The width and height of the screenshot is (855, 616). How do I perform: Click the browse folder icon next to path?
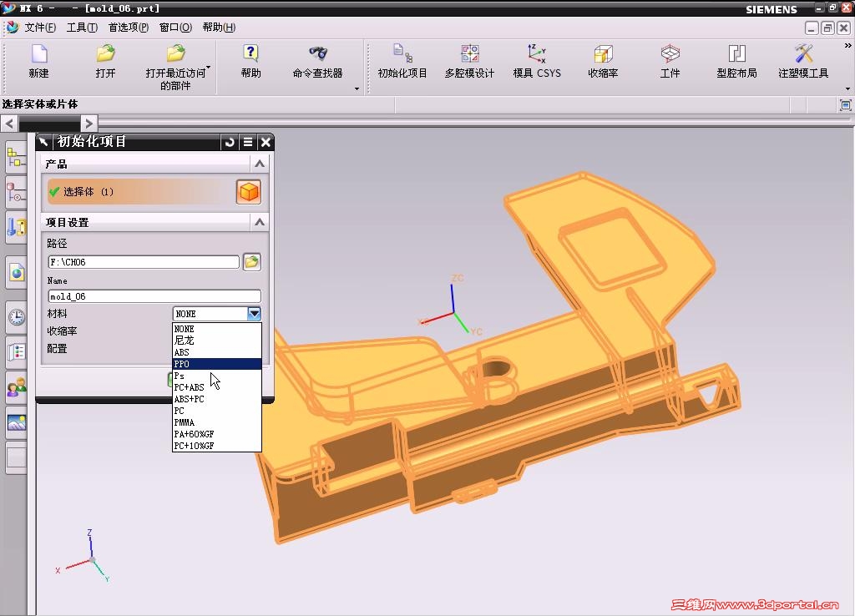click(252, 262)
